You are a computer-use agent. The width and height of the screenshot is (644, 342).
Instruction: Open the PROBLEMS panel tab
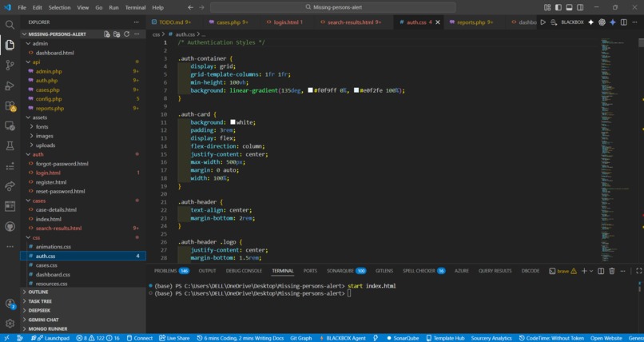coord(166,271)
